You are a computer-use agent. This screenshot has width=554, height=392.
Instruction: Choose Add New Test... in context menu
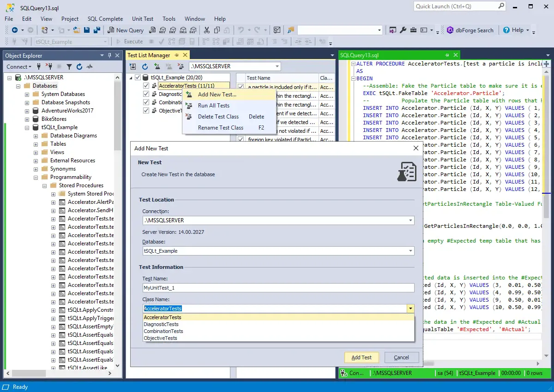click(229, 95)
